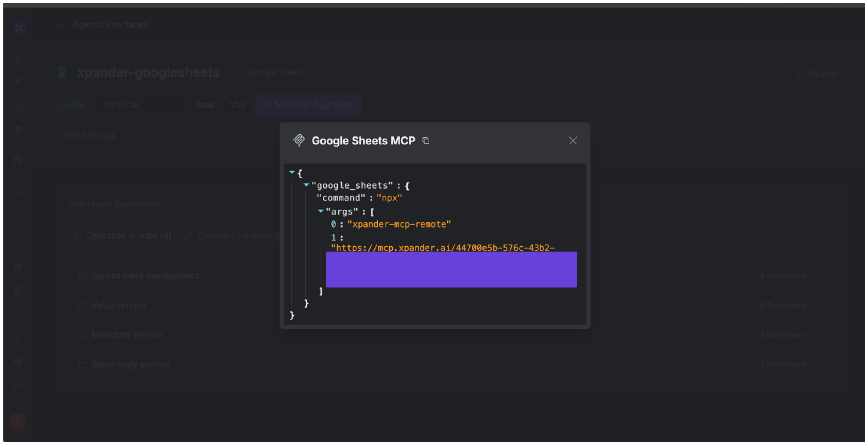The image size is (868, 445).
Task: Click the xpander logo in sidebar
Action: click(19, 28)
